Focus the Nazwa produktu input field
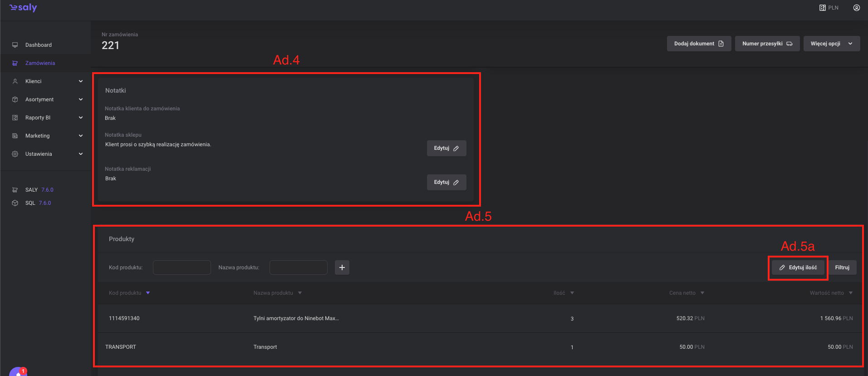 tap(298, 267)
